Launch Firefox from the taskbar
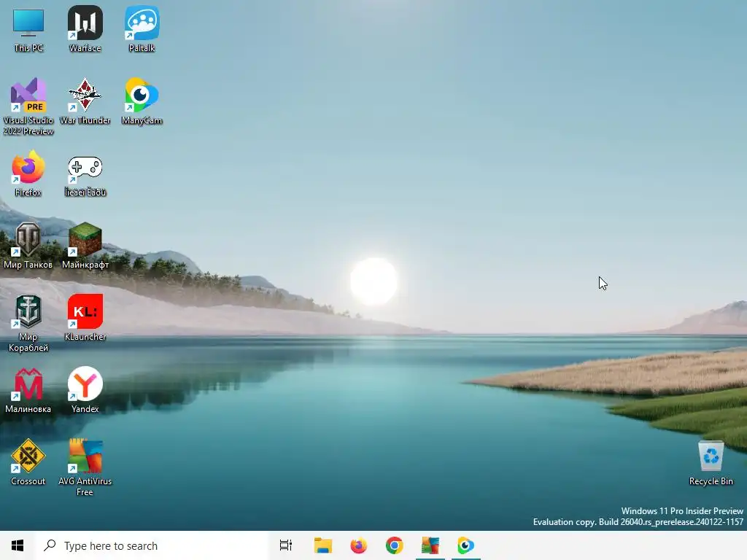The height and width of the screenshot is (560, 747). tap(359, 545)
